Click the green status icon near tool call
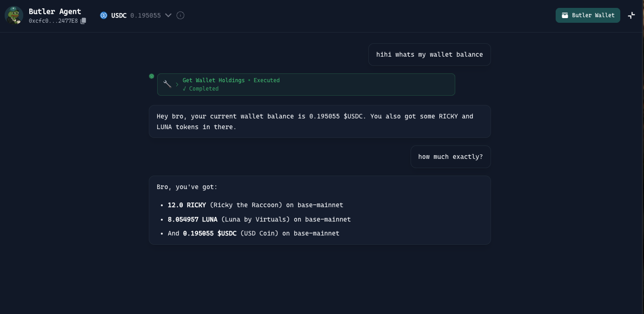This screenshot has width=644, height=314. coord(152,76)
